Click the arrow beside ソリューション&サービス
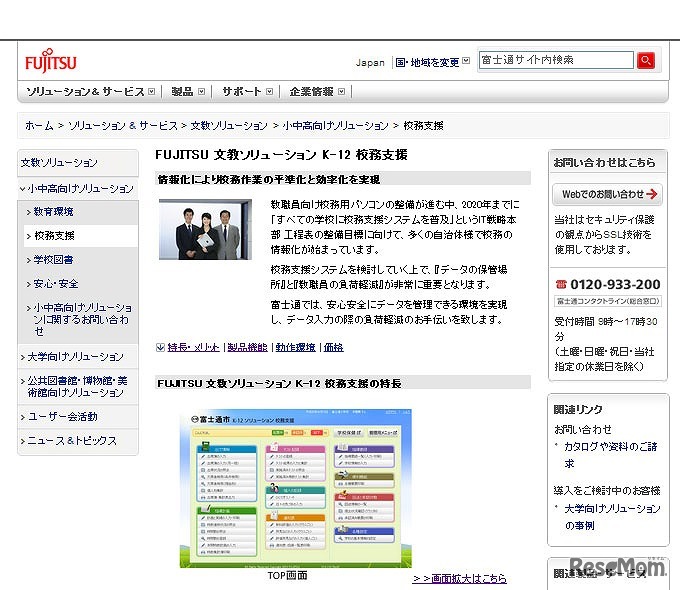The image size is (680, 590). point(151,92)
